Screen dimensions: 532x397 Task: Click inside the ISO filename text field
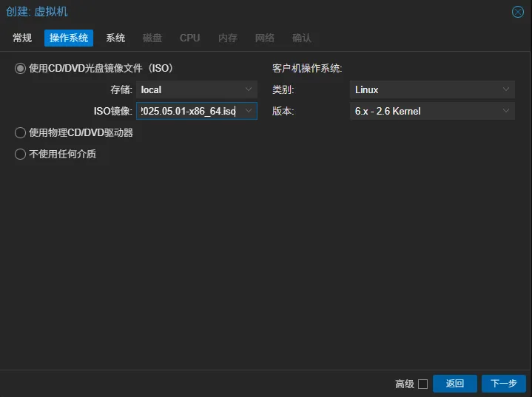[188, 111]
